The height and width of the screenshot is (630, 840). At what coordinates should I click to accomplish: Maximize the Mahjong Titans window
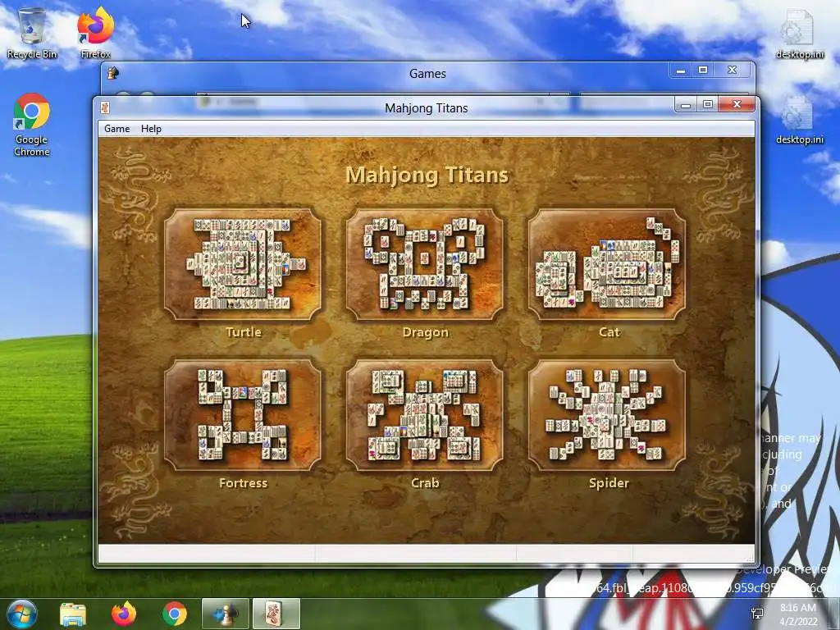click(708, 104)
